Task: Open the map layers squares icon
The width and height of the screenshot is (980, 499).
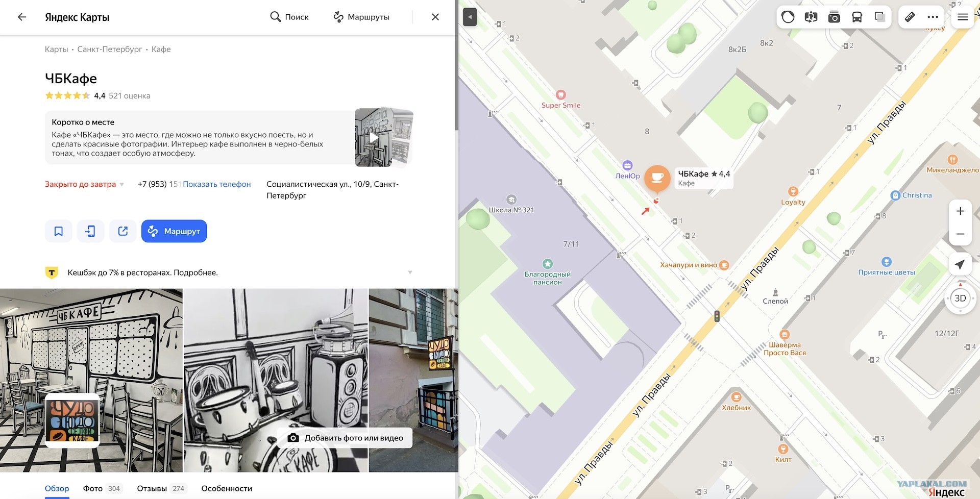Action: coord(880,17)
